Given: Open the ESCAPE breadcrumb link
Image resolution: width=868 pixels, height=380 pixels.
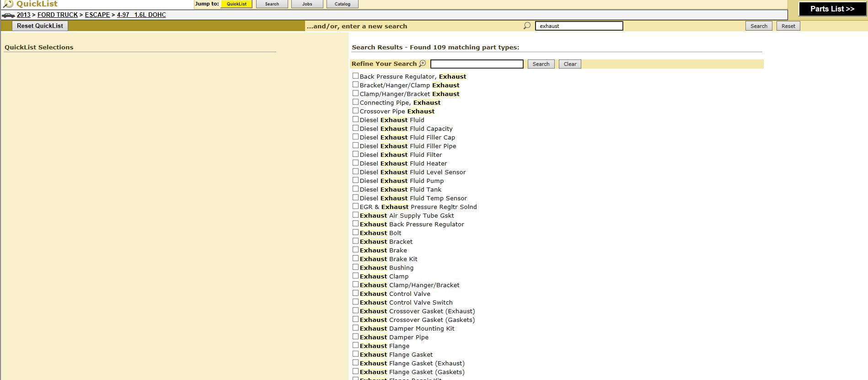Looking at the screenshot, I should tap(97, 15).
